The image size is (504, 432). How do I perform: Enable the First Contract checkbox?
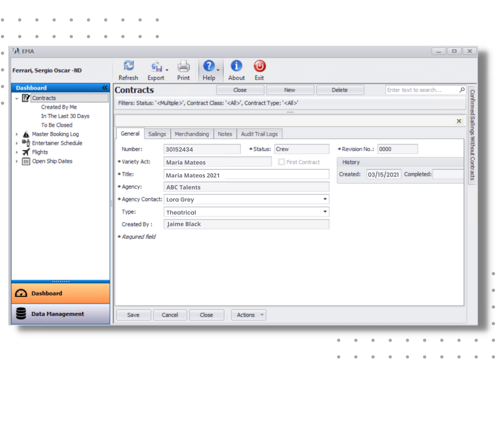pyautogui.click(x=281, y=162)
